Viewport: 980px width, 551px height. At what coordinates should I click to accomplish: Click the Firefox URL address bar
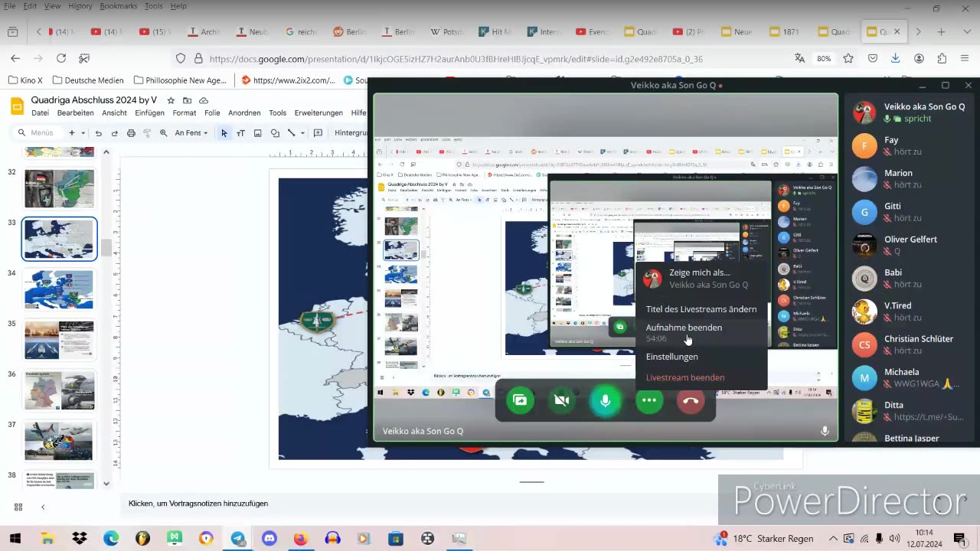pos(490,58)
